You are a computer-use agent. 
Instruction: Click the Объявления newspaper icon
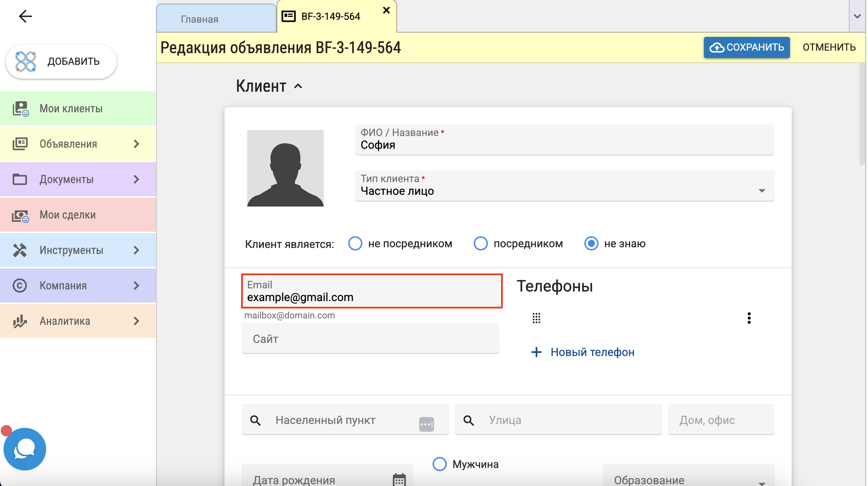click(20, 144)
